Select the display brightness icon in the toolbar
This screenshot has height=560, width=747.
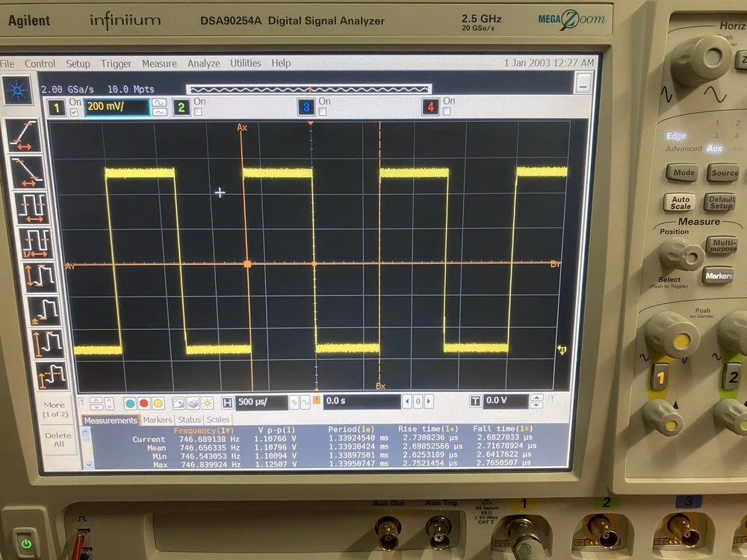pos(207,403)
